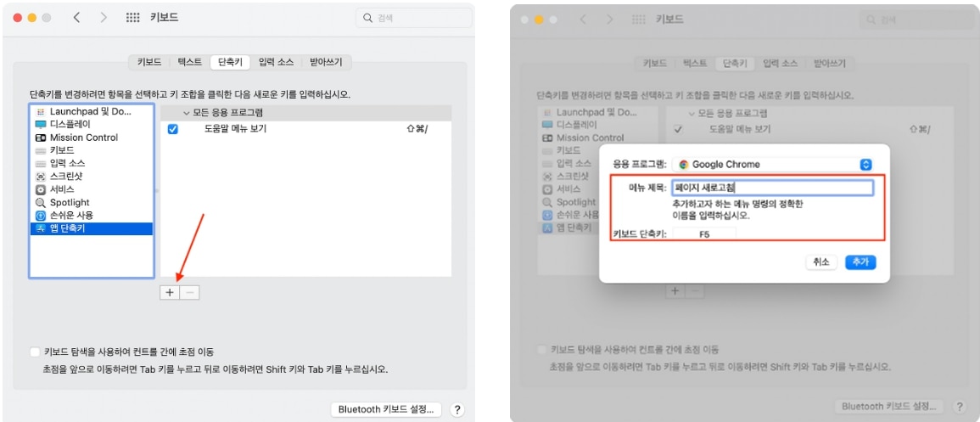This screenshot has height=422, width=980.
Task: Switch to the 입력 소스 tab in the undimmed window
Action: (x=276, y=62)
